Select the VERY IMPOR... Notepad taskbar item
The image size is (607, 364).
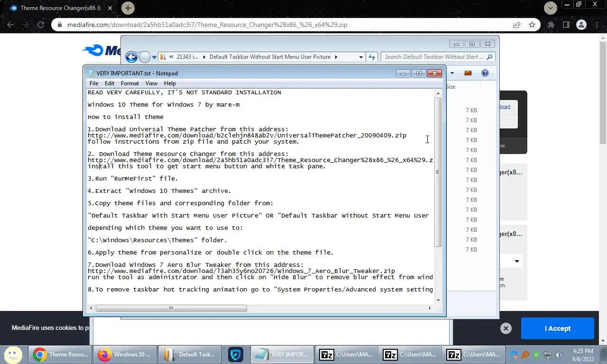coord(283,355)
